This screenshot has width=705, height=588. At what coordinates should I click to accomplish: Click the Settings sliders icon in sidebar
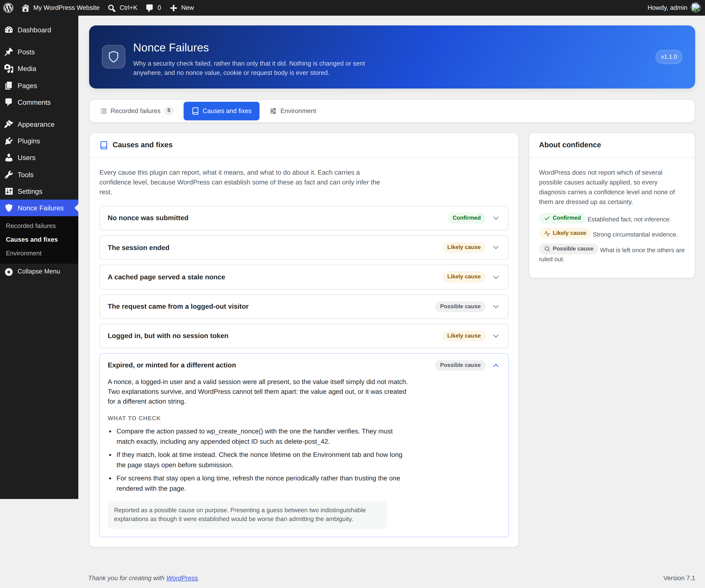coord(9,192)
